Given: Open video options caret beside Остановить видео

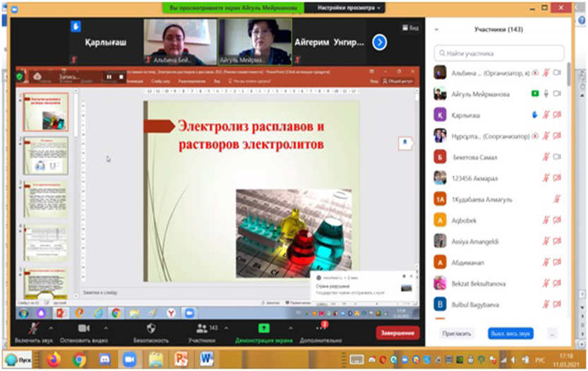Looking at the screenshot, I should coord(106,328).
